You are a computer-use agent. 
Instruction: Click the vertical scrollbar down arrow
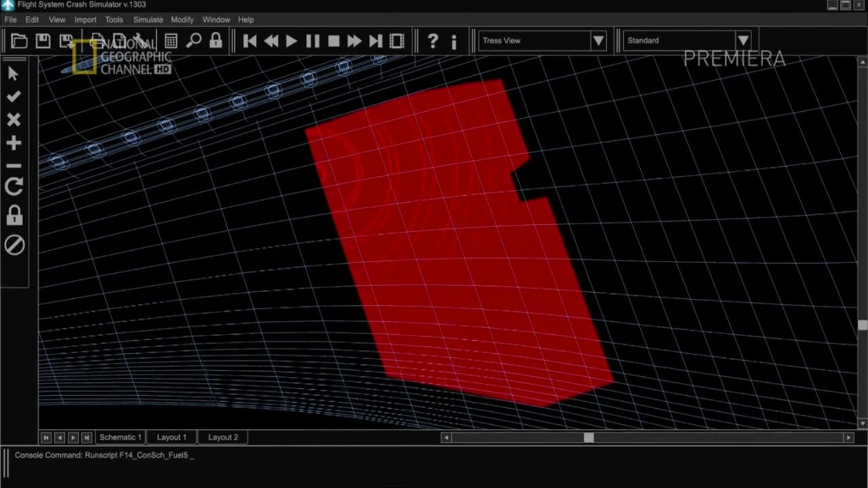point(863,424)
